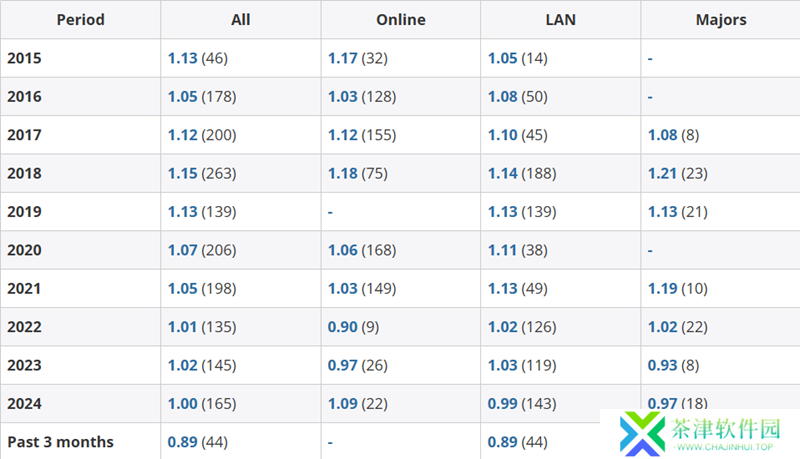
Task: Click the 0.89 All rating Past 3 months
Action: tap(182, 442)
